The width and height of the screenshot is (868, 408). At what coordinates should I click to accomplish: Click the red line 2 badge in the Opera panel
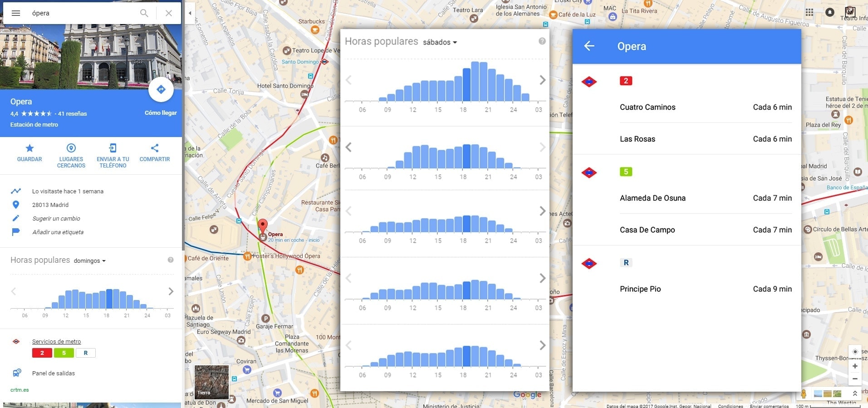point(626,81)
